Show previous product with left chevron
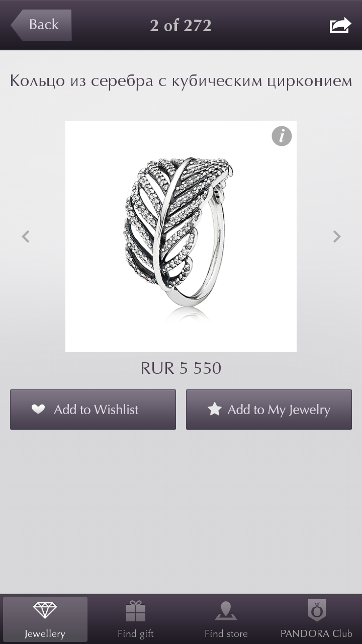This screenshot has width=362, height=644. (x=26, y=236)
